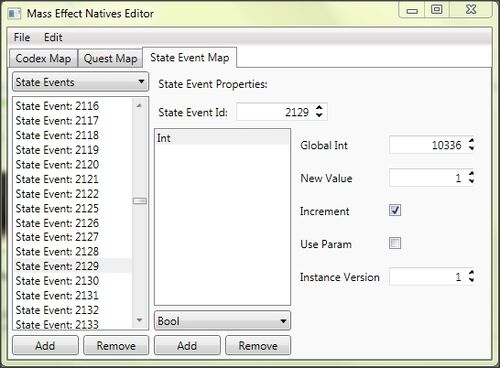The image size is (500, 368).
Task: Switch to the Codex Map tab
Action: click(43, 58)
